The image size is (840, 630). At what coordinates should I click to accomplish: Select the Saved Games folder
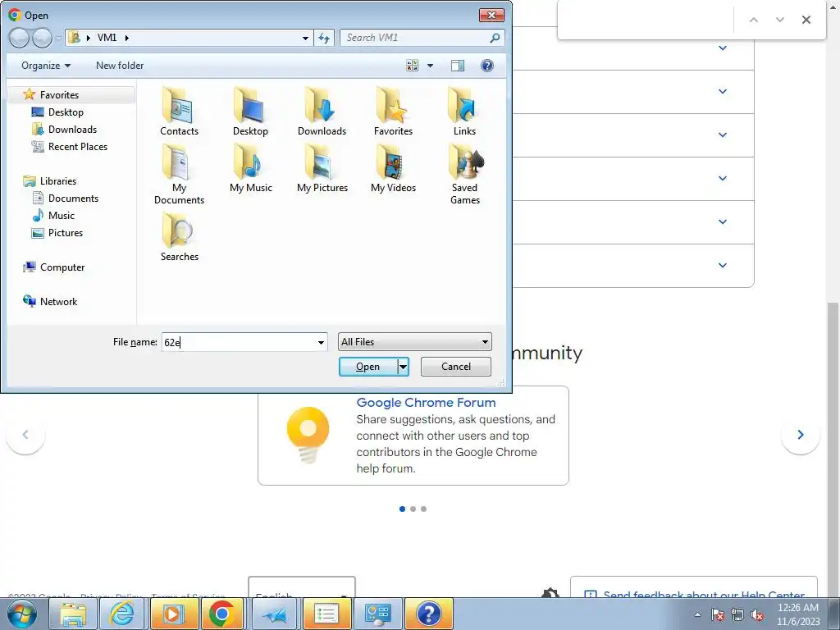pos(464,175)
